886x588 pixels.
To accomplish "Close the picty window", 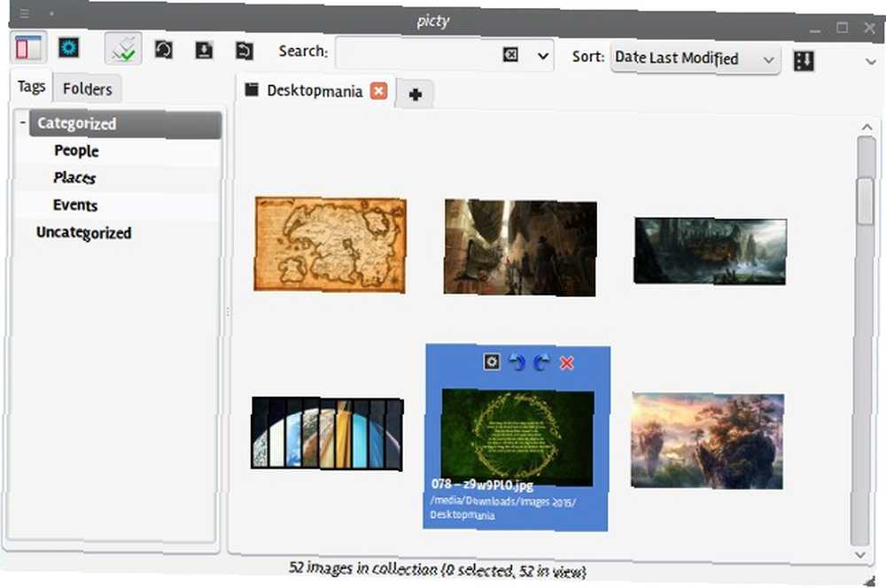I will [x=870, y=27].
